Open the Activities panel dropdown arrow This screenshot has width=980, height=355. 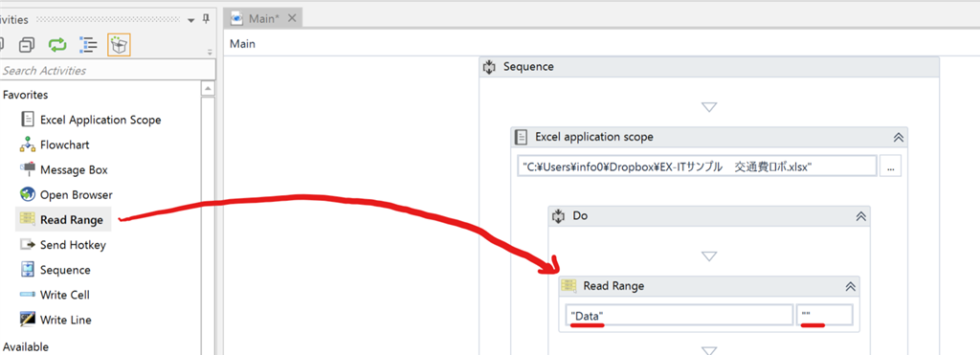191,21
